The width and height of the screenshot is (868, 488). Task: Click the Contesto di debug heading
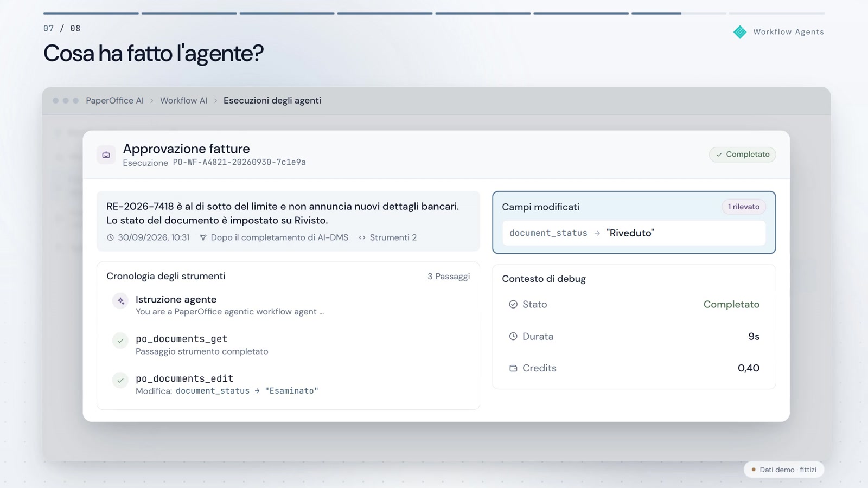544,279
